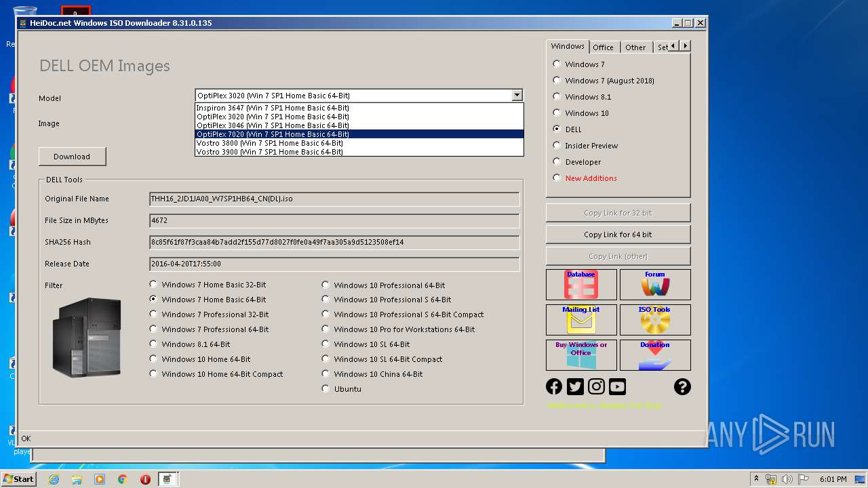Click the Start button
868x488 pixels.
coord(18,479)
